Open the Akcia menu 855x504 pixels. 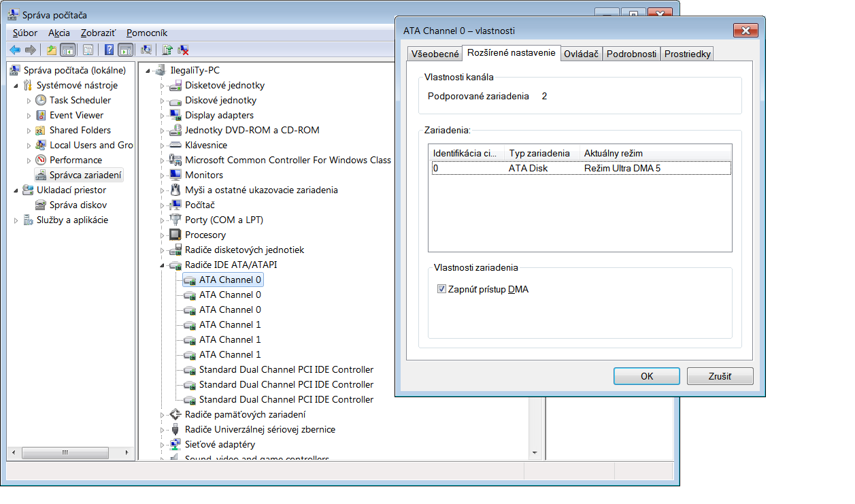tap(59, 33)
